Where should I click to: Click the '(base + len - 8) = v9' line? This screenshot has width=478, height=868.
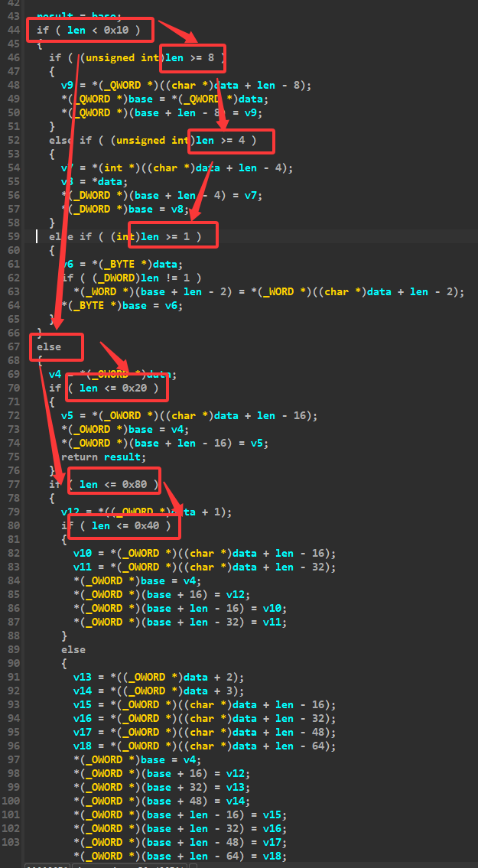(x=161, y=113)
